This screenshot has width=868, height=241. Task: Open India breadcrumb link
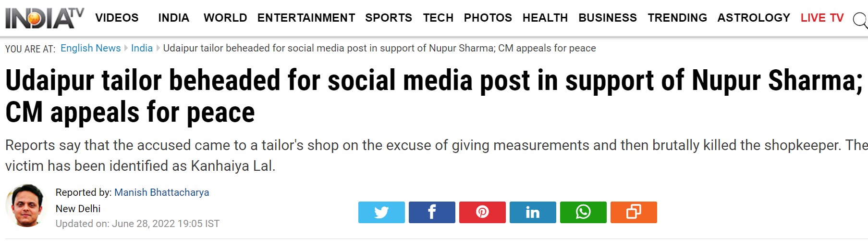point(142,48)
